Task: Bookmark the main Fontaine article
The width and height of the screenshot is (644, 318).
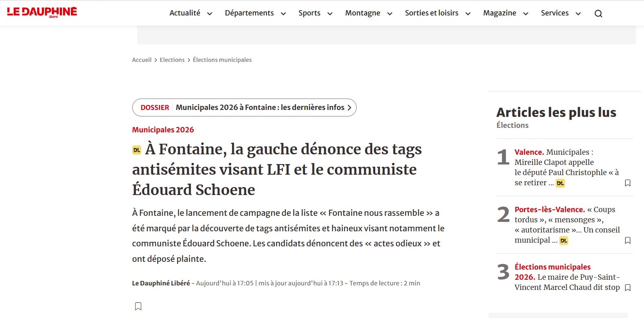Action: [138, 306]
